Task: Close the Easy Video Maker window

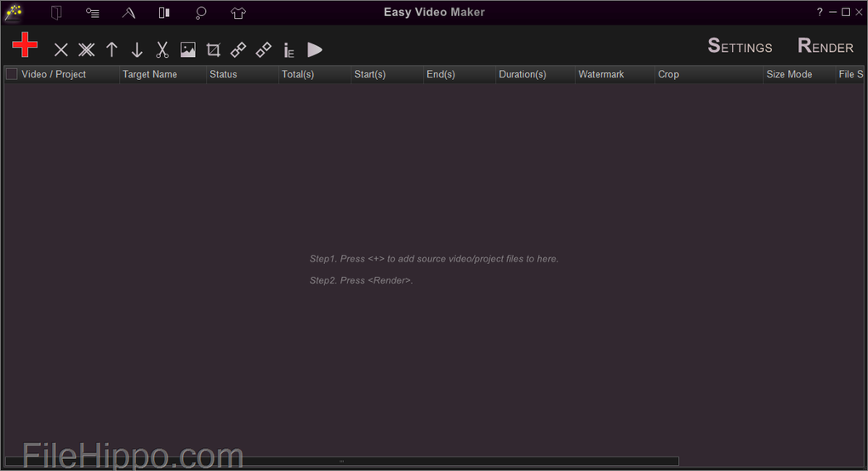Action: coord(859,12)
